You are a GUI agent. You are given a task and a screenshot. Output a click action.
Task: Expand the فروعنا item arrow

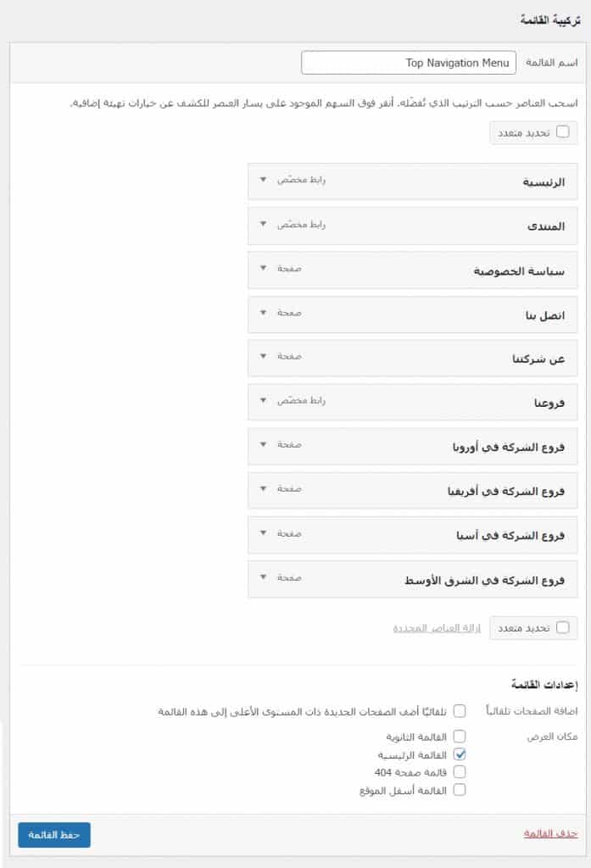click(263, 400)
